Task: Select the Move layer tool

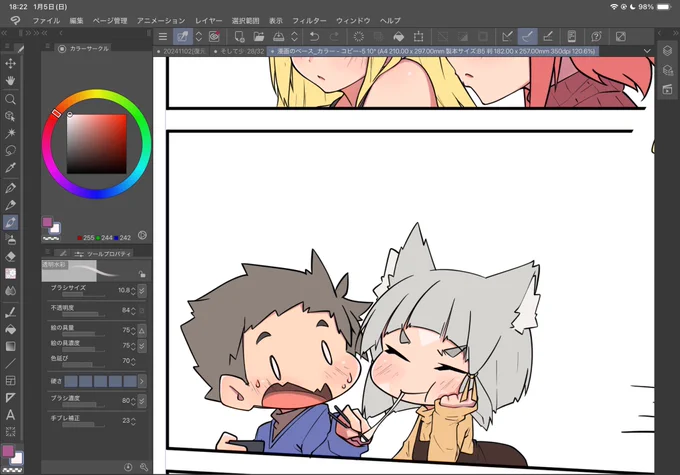Action: pos(10,63)
